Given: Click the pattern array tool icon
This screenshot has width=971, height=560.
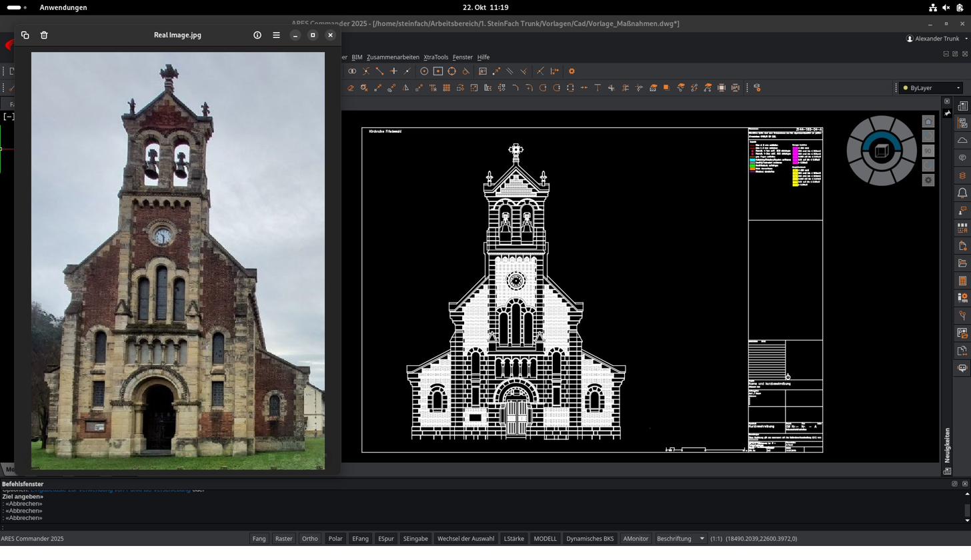Looking at the screenshot, I should (447, 88).
